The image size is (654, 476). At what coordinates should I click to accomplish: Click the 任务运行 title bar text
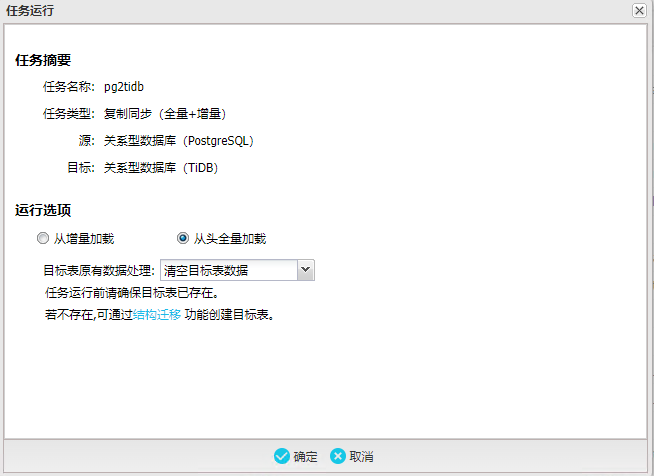tap(30, 10)
